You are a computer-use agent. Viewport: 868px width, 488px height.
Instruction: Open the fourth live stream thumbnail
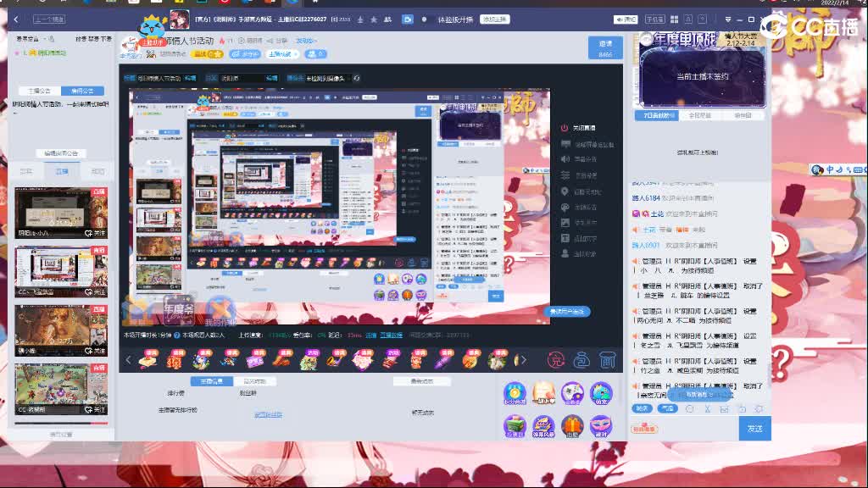(61, 389)
